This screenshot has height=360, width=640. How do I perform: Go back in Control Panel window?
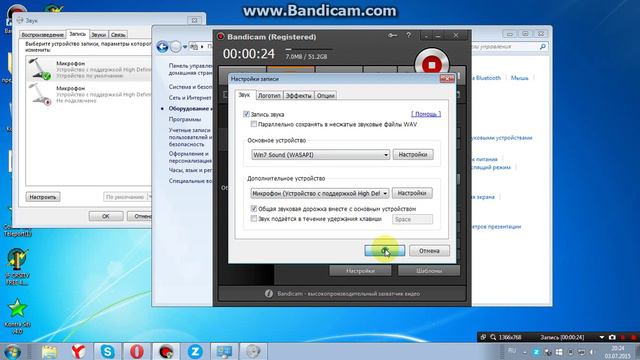coord(162,47)
